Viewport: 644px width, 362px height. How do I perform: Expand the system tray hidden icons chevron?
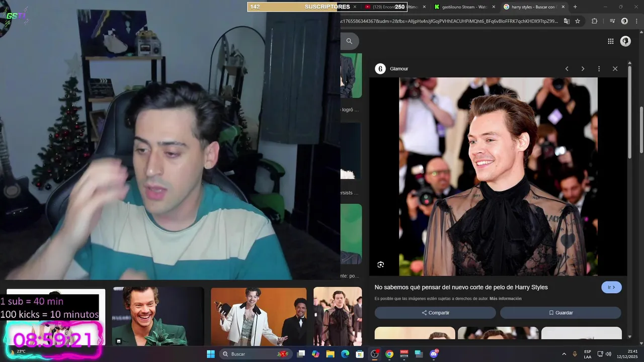(563, 354)
